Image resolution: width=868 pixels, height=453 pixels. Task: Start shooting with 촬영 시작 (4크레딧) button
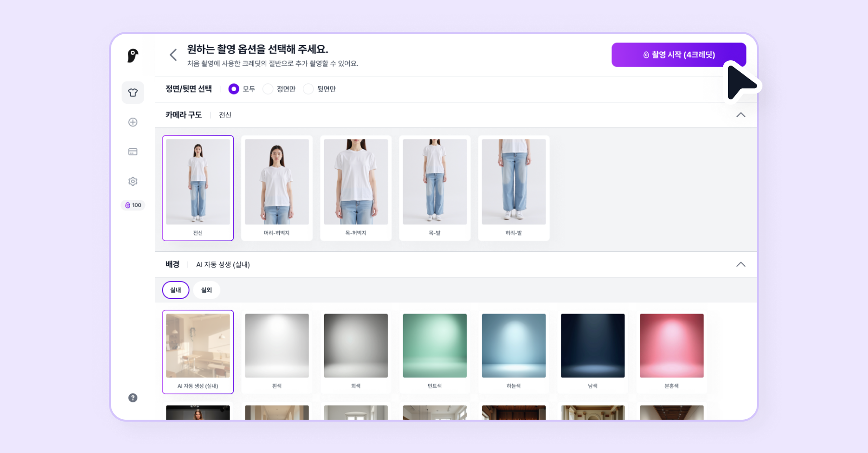coord(679,55)
